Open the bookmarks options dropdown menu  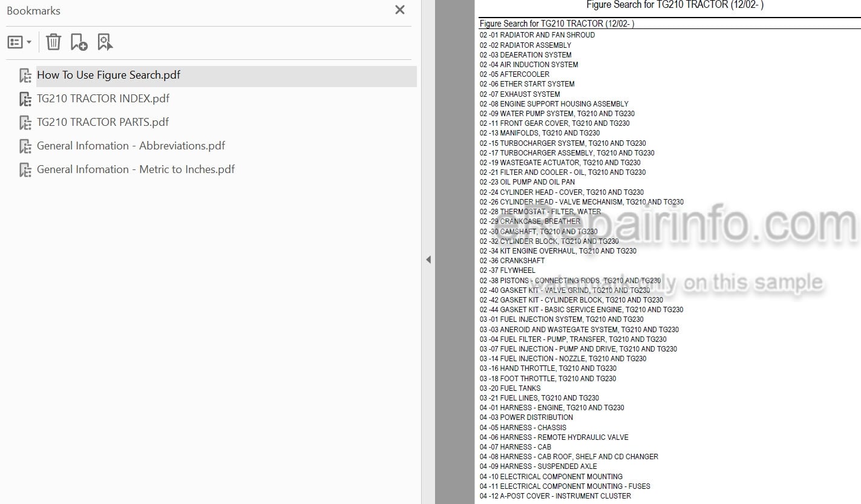click(19, 42)
